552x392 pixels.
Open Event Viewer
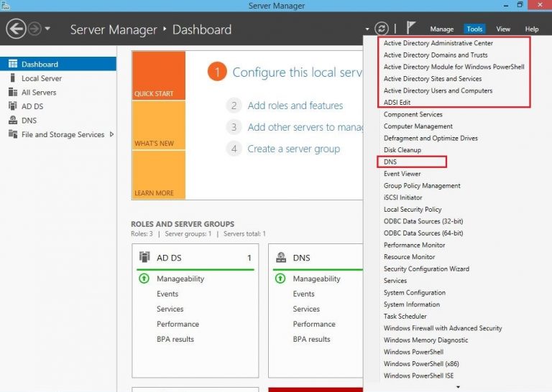(x=402, y=174)
